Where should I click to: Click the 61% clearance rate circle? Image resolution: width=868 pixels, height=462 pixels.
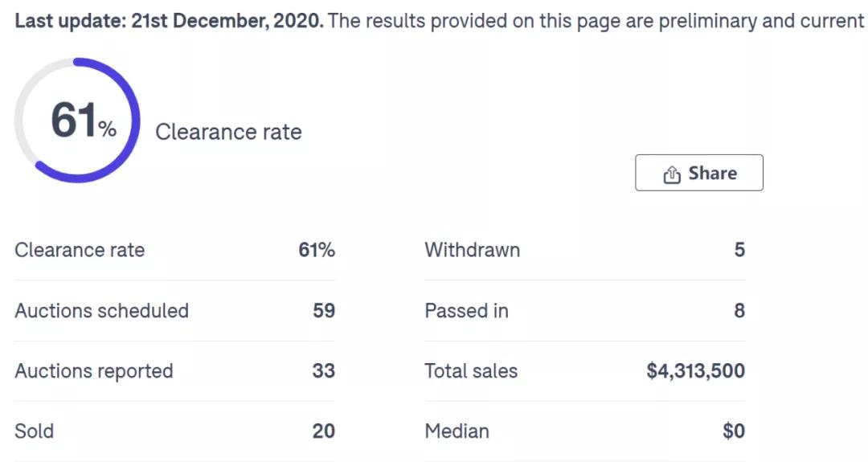tap(77, 120)
